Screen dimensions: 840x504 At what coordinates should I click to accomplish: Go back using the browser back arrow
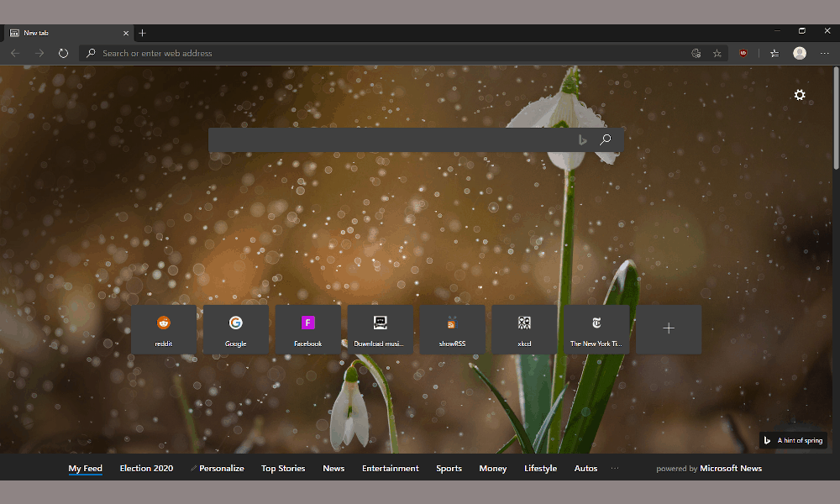(x=15, y=53)
